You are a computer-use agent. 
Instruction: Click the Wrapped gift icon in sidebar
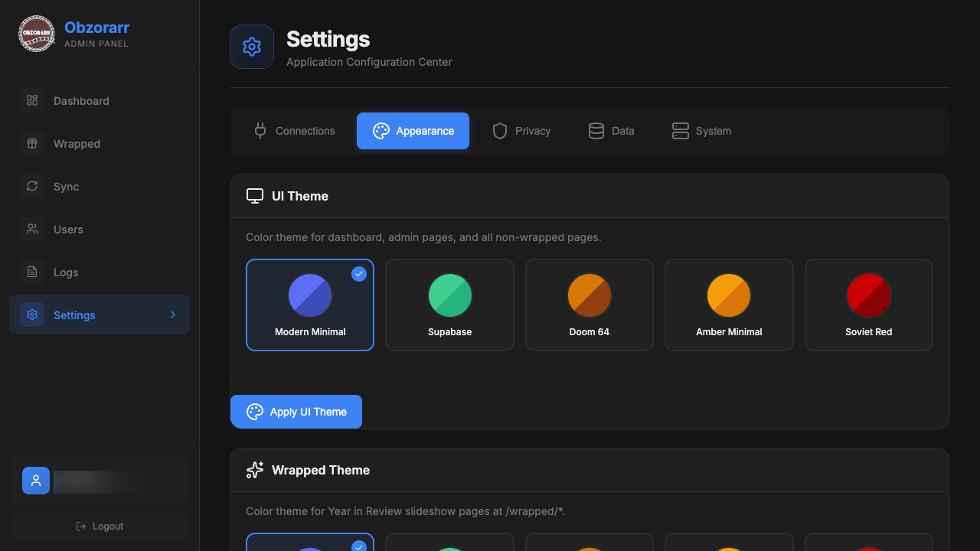click(32, 143)
